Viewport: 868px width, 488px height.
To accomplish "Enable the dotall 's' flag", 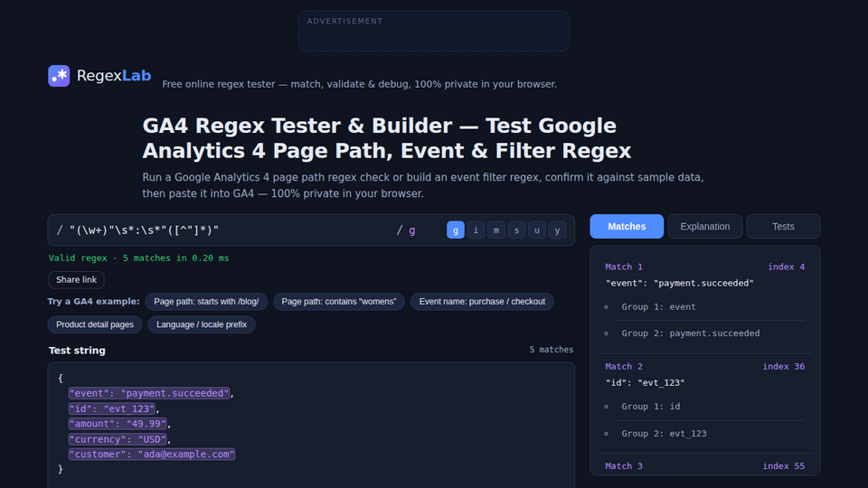I will point(516,230).
